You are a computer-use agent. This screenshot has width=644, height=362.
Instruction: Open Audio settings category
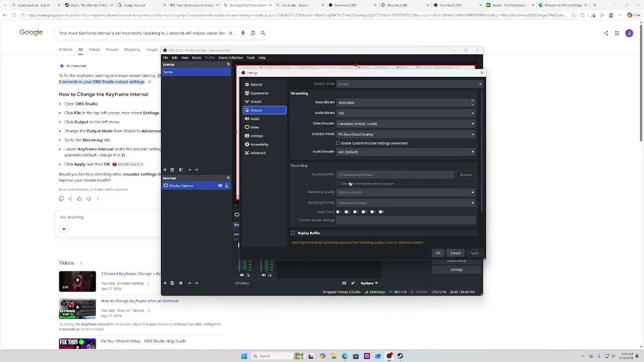coord(264,119)
